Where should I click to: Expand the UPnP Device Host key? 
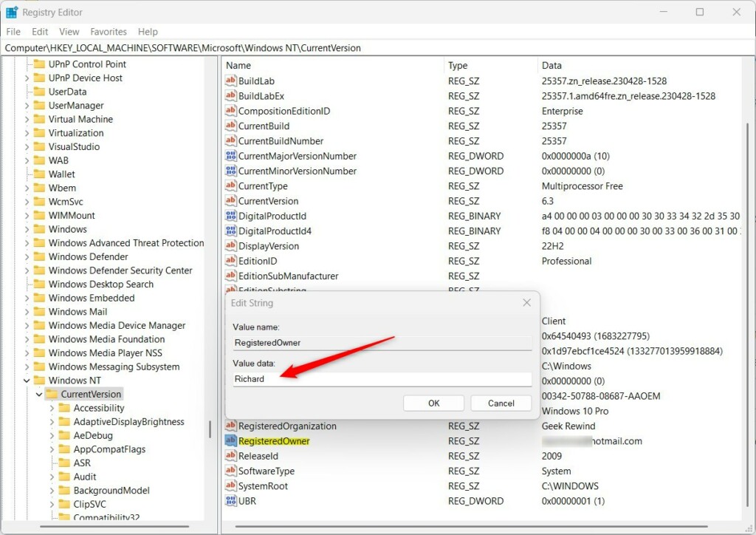click(27, 78)
